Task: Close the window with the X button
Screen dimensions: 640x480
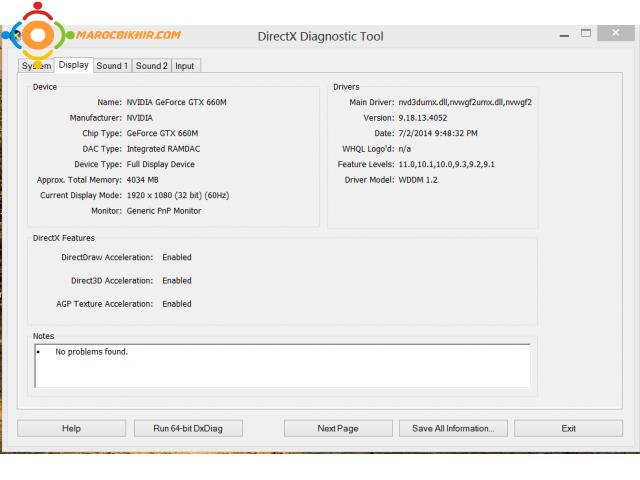Action: [616, 33]
